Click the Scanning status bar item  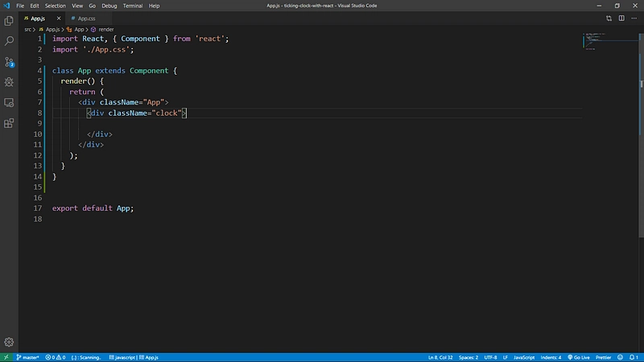click(x=86, y=357)
